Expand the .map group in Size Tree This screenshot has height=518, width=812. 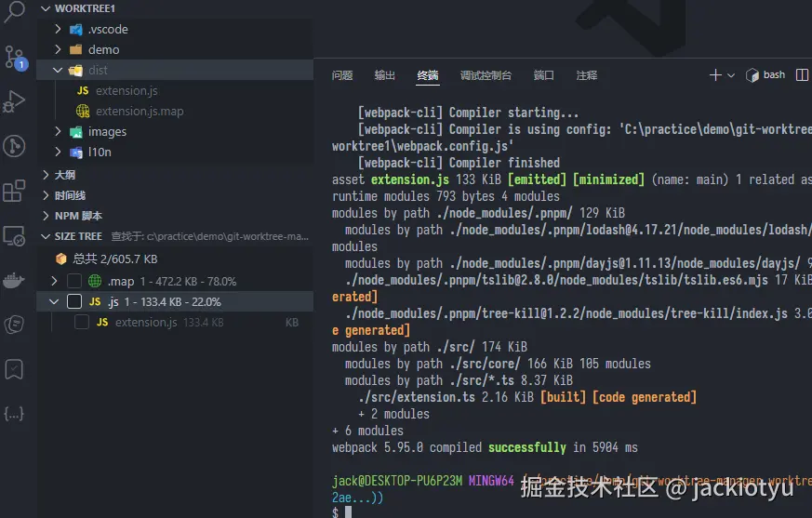(54, 281)
